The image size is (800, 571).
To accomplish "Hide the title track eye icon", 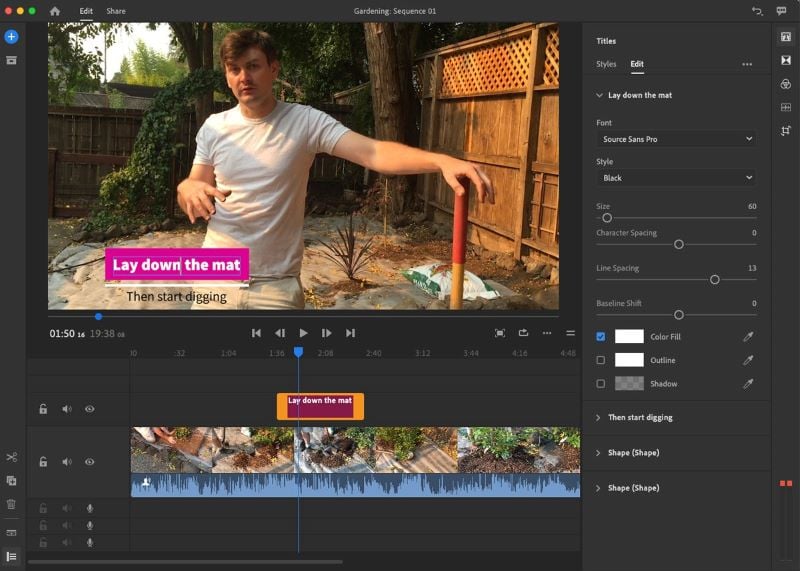I will 90,409.
